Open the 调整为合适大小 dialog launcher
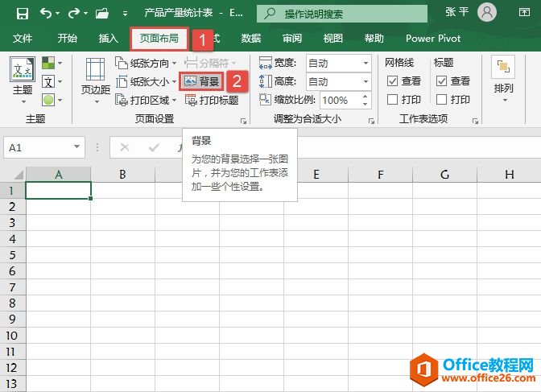Viewport: 541px width, 392px height. click(372, 121)
